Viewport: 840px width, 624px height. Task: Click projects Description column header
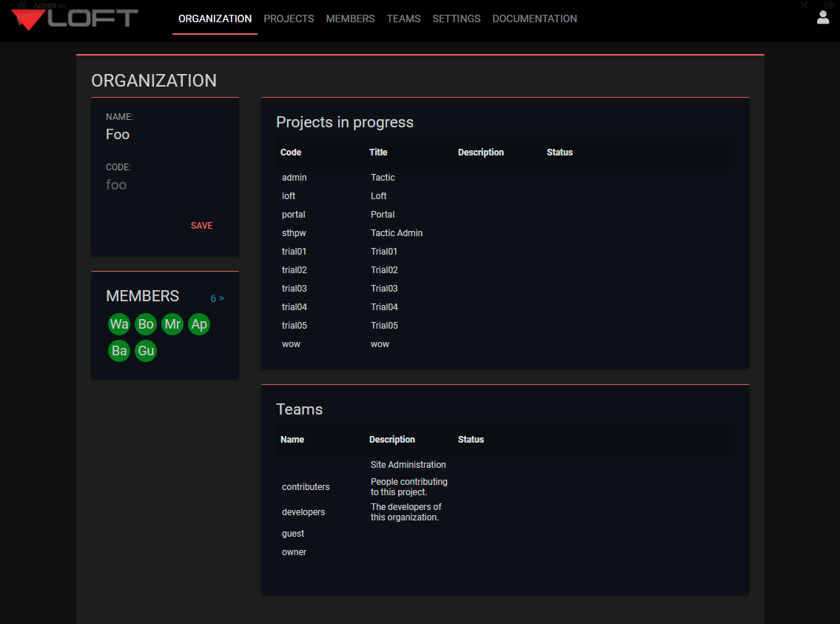[x=480, y=152]
